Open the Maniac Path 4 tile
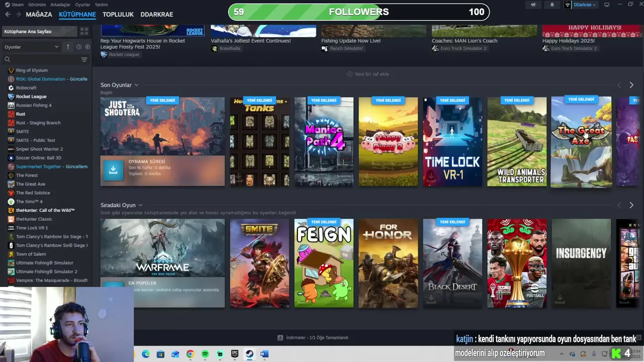The width and height of the screenshot is (644, 362). (x=324, y=141)
